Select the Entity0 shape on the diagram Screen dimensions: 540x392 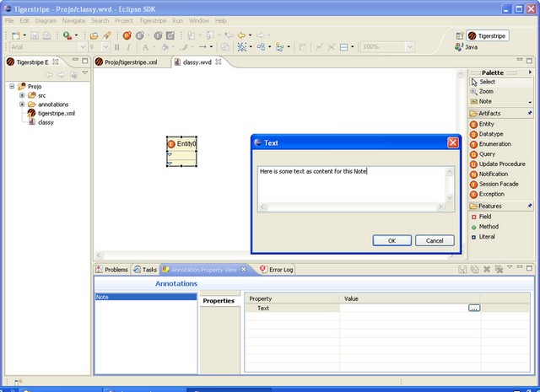[182, 152]
